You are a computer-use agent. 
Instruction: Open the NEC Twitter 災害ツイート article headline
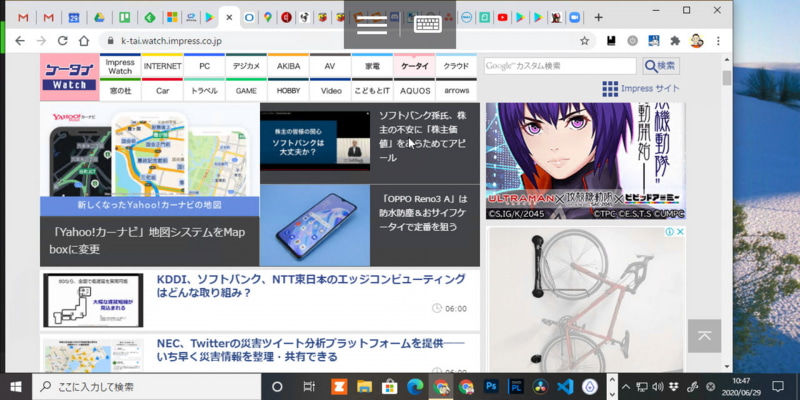click(311, 349)
